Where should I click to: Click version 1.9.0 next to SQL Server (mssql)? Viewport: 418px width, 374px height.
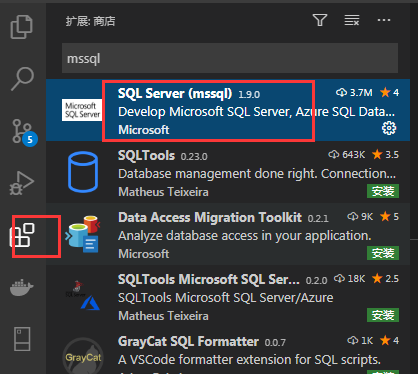pos(249,95)
